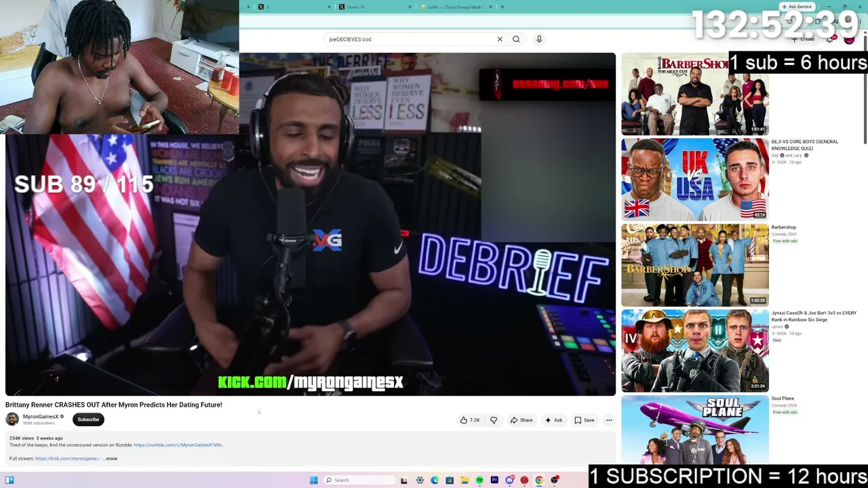Open the UK vs USA video thumbnail
Viewport: 868px width, 488px height.
(x=695, y=180)
